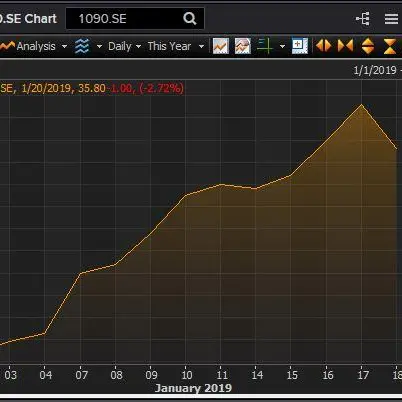Click the 14 date axis label
402x402 pixels.
[257, 375]
